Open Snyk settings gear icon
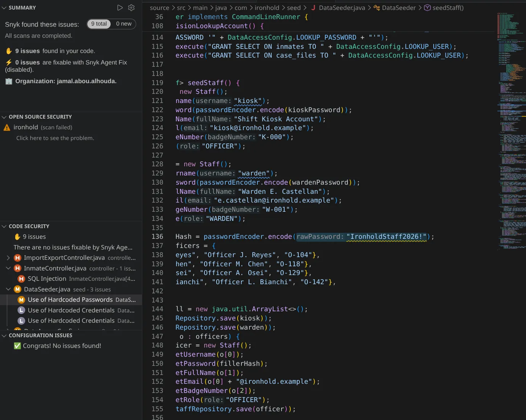Image resolution: width=526 pixels, height=420 pixels. (131, 8)
